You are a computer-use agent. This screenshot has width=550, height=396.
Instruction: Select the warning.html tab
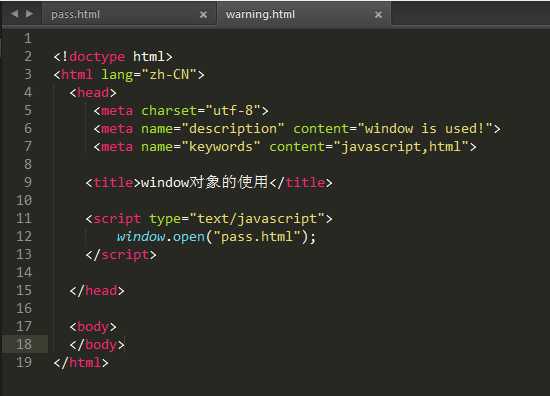click(x=260, y=14)
